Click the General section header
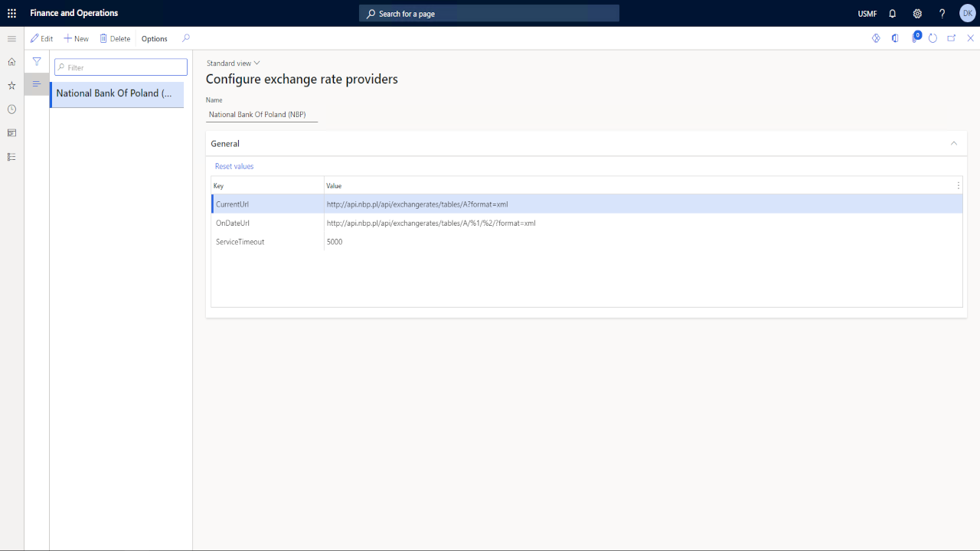The height and width of the screenshot is (551, 980). pos(586,143)
